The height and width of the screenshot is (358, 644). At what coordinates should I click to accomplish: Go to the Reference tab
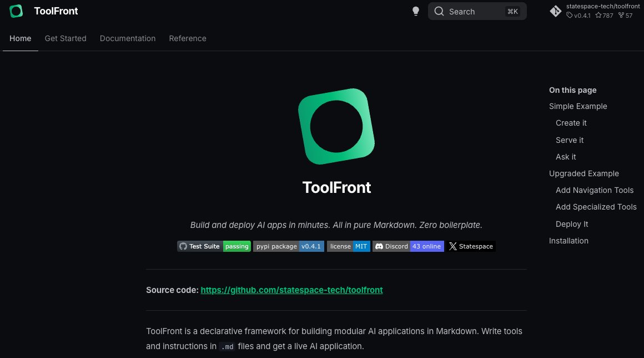point(188,38)
